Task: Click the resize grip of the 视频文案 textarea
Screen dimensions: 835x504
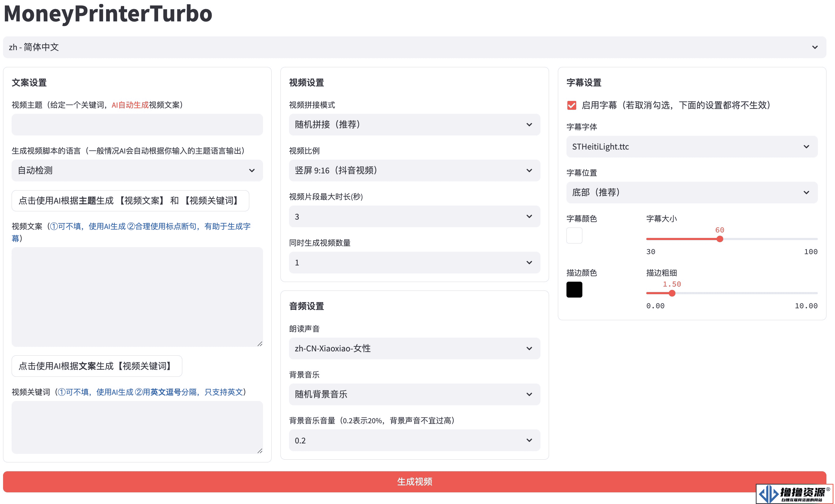Action: coord(260,344)
